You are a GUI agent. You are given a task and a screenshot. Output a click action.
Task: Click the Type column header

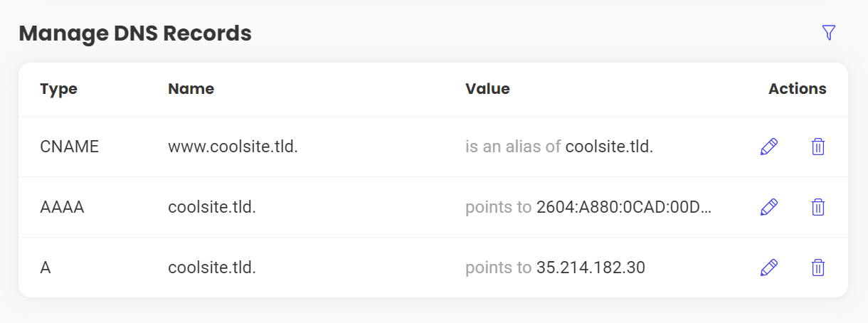[x=58, y=89]
